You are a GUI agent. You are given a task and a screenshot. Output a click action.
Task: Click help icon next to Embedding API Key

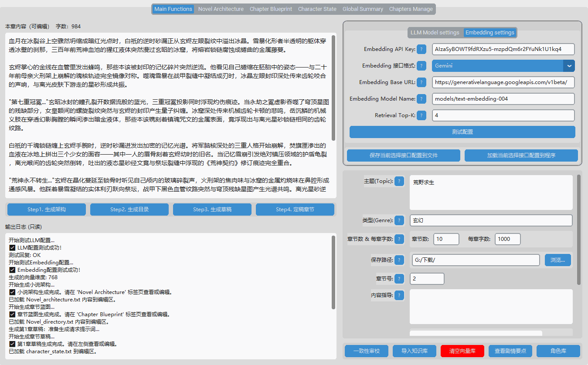pyautogui.click(x=421, y=49)
